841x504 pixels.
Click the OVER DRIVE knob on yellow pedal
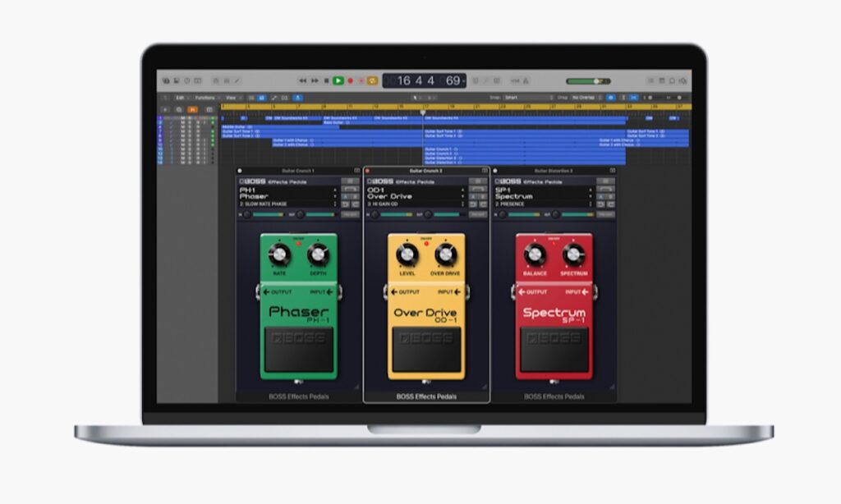tap(445, 255)
